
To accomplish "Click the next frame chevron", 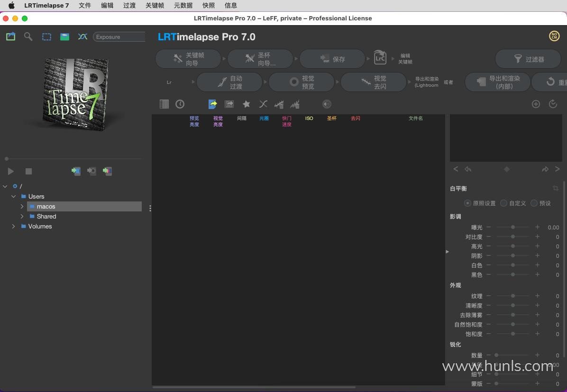I will 557,169.
